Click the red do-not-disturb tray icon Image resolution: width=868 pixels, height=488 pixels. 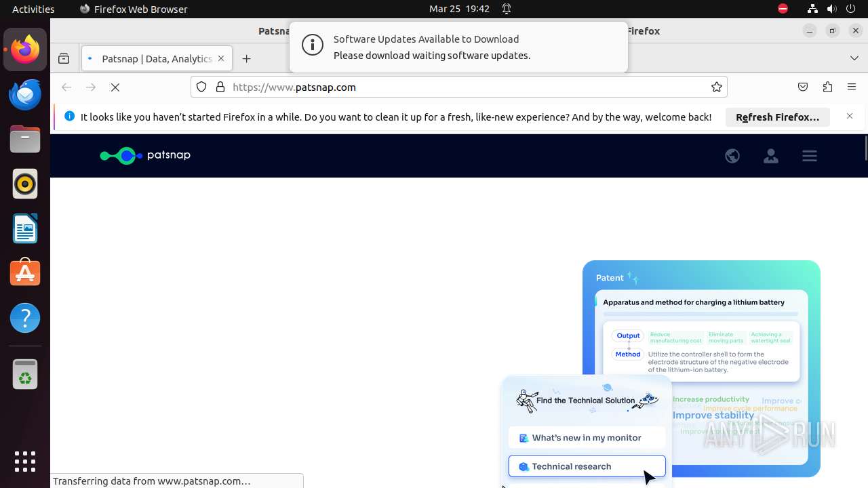pos(783,9)
